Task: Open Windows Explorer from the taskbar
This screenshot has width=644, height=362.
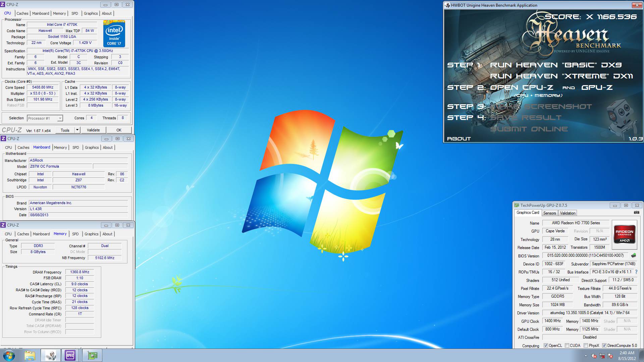Action: (30, 355)
